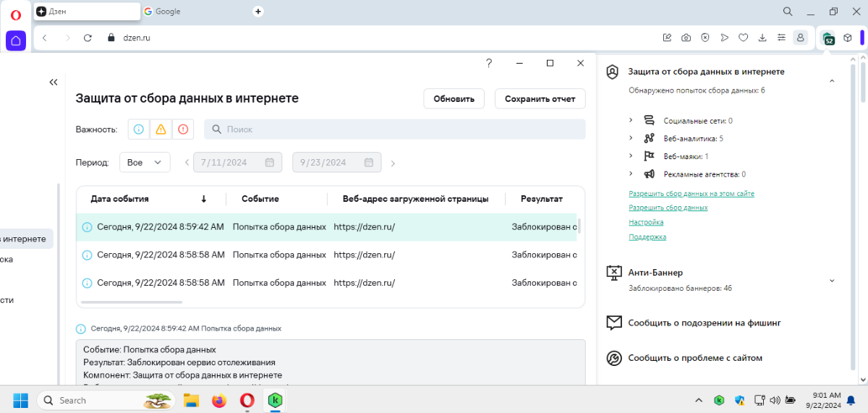Open the Windows Start menu
This screenshot has width=868, height=413.
20,400
